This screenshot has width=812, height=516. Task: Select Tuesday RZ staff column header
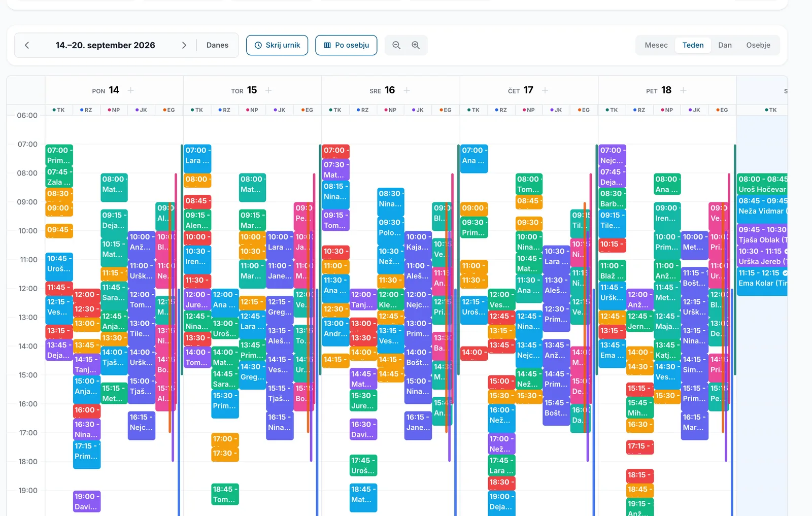click(x=224, y=110)
